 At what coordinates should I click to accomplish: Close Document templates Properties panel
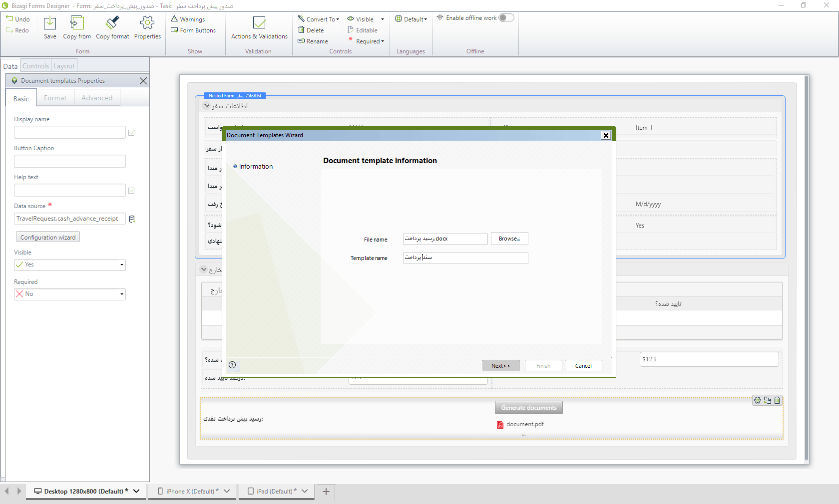(x=143, y=81)
